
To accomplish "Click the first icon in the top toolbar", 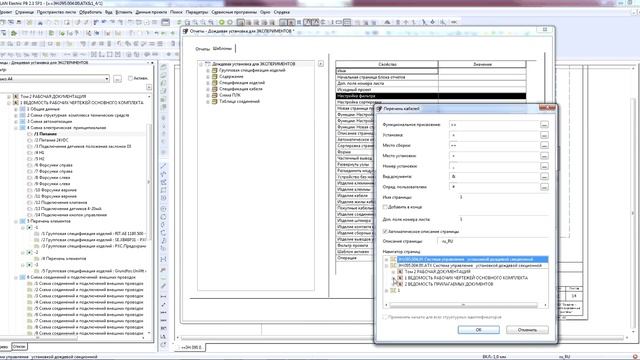I will pos(3,22).
